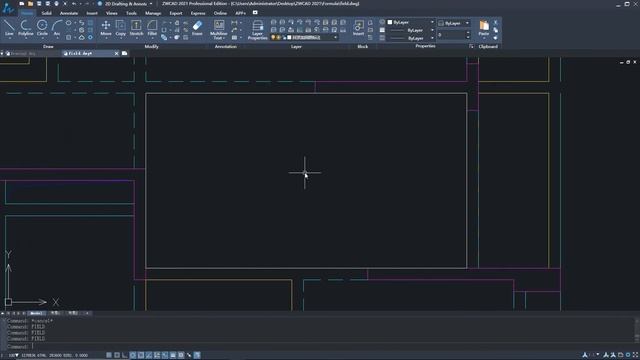Click the new drawing tab icon

pos(124,53)
